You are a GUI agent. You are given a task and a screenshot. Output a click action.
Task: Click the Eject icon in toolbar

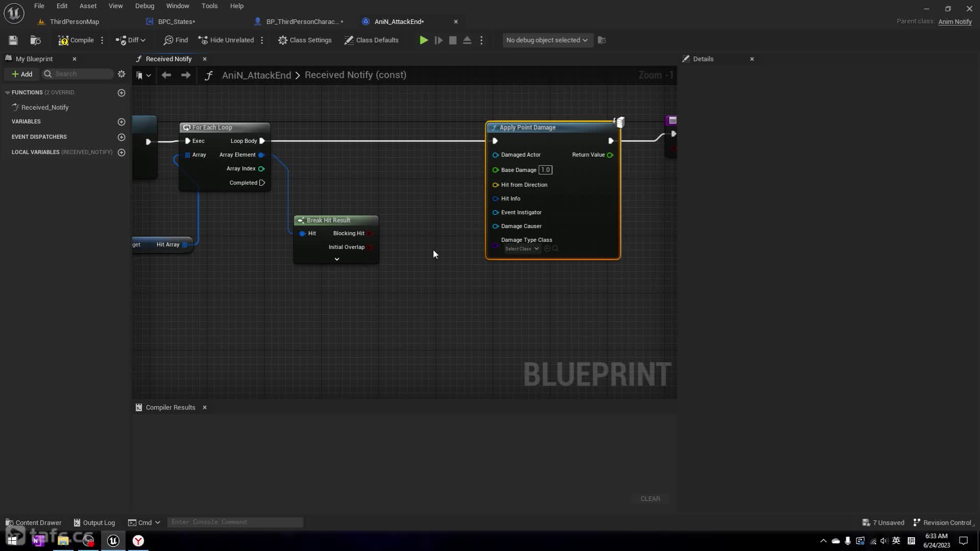pyautogui.click(x=467, y=40)
